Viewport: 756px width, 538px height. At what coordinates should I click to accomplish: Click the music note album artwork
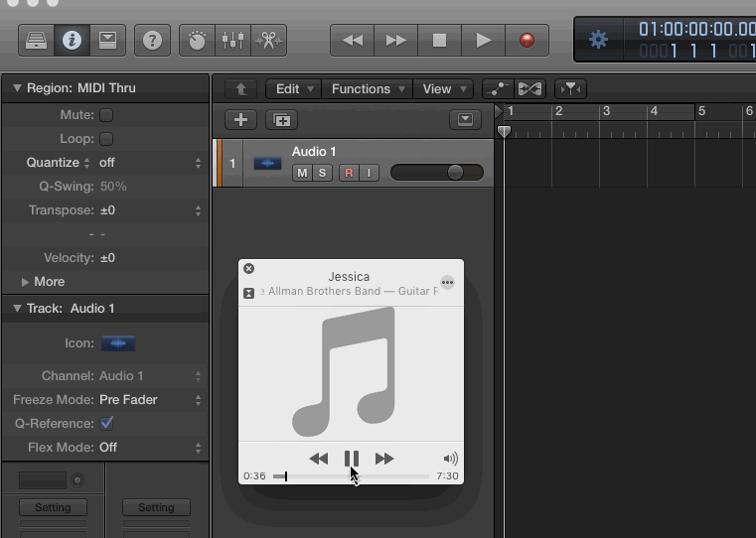coord(344,371)
